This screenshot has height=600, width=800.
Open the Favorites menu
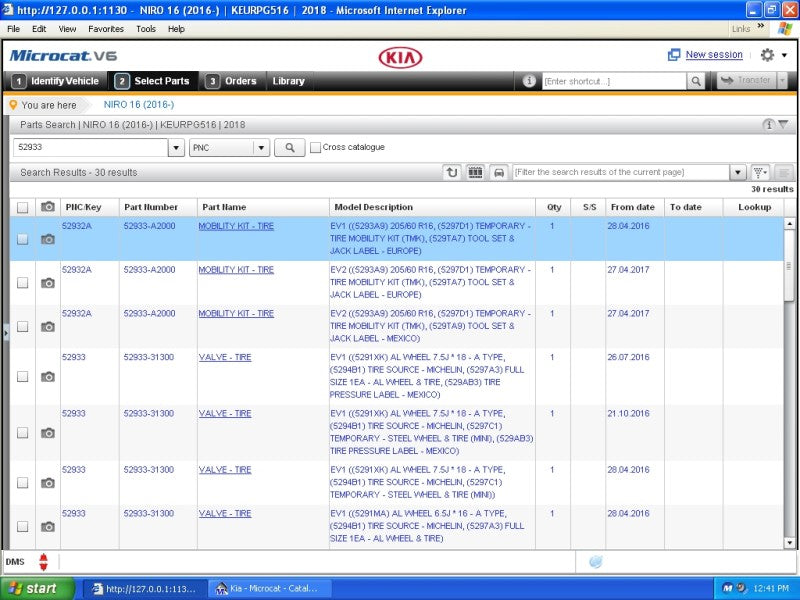[106, 29]
